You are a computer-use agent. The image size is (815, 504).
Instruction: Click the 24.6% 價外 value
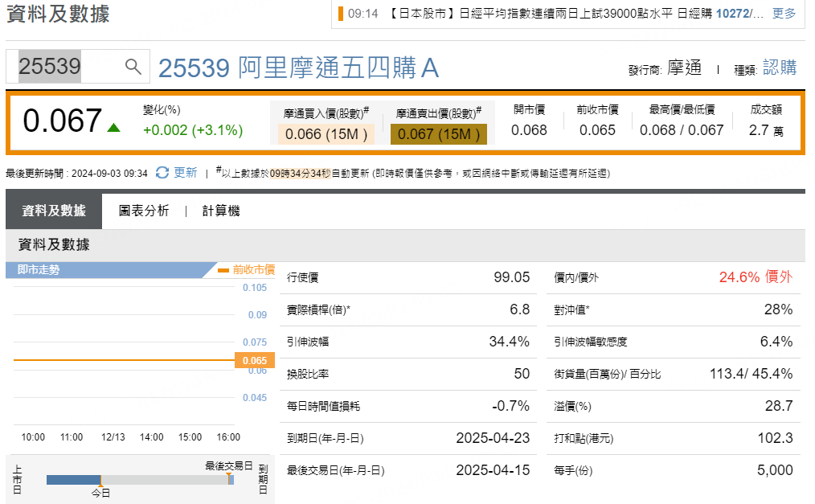tap(756, 277)
